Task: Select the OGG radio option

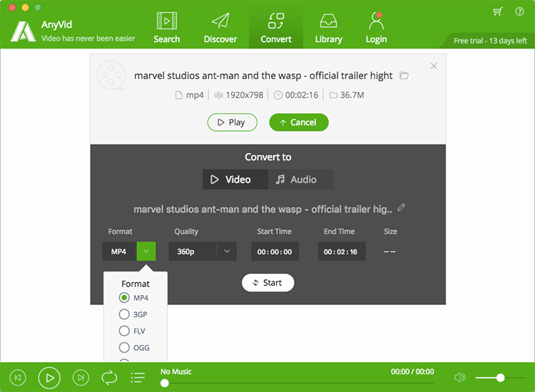Action: click(x=124, y=347)
